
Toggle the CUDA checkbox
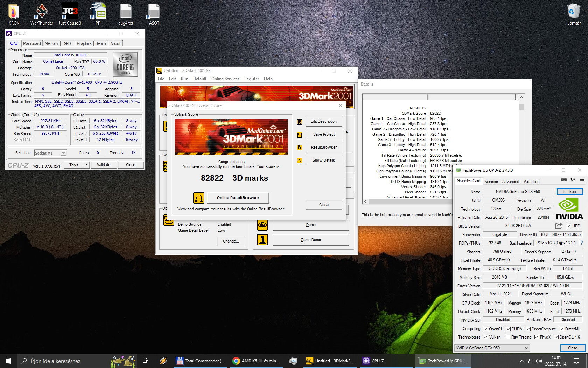click(x=508, y=329)
